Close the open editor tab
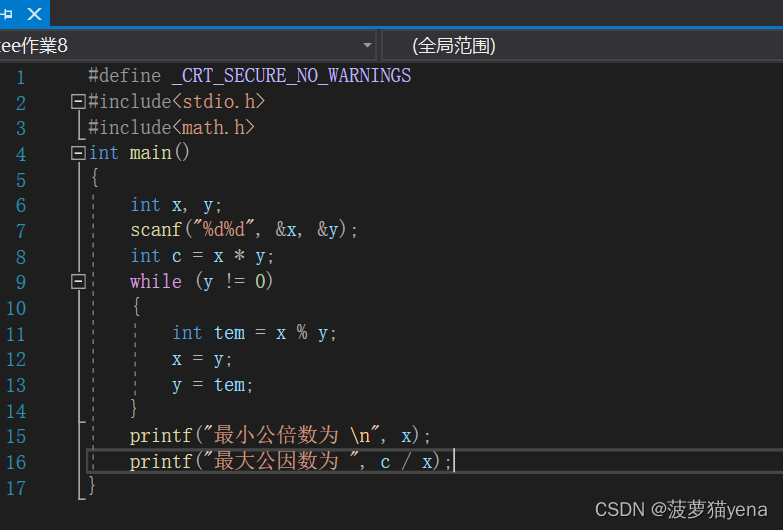Viewport: 783px width, 530px height. (x=34, y=13)
